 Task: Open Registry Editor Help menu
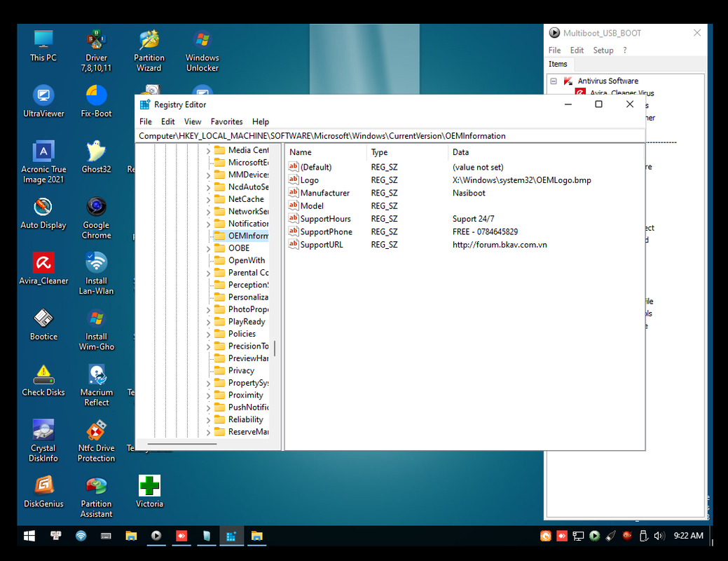pos(261,121)
